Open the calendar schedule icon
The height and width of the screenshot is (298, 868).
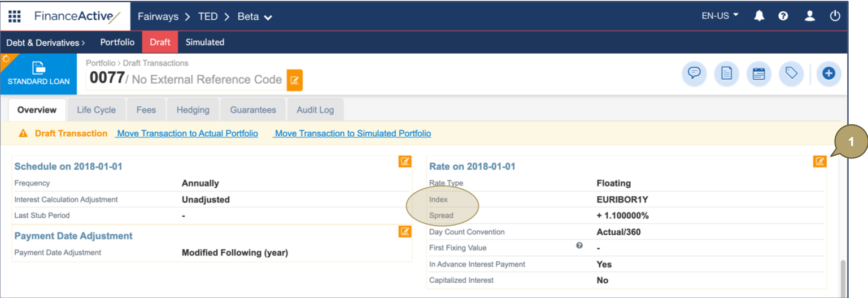pyautogui.click(x=758, y=74)
